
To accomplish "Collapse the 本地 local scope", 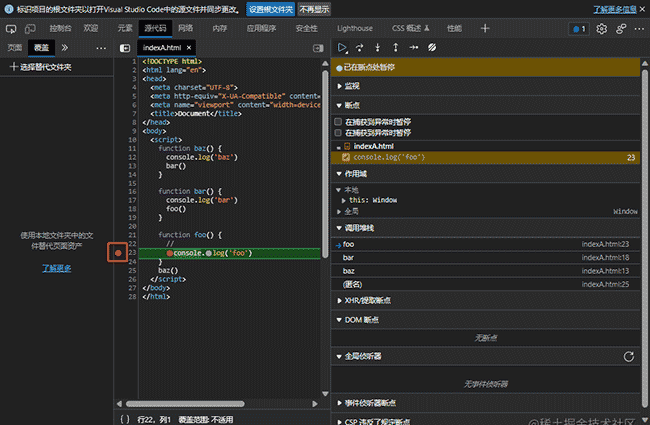I will coord(338,190).
